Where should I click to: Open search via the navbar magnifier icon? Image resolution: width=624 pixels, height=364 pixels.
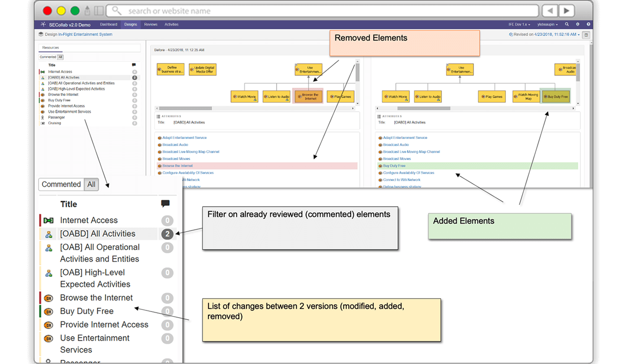click(x=567, y=24)
